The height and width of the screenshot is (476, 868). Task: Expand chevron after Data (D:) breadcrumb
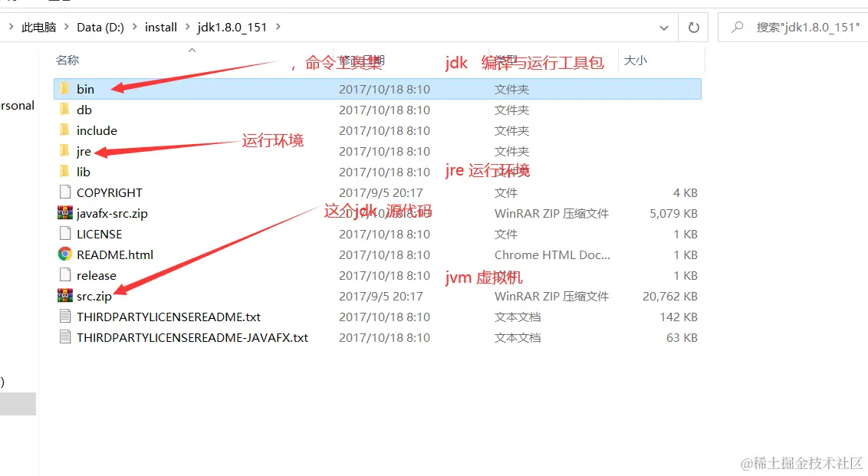click(134, 27)
